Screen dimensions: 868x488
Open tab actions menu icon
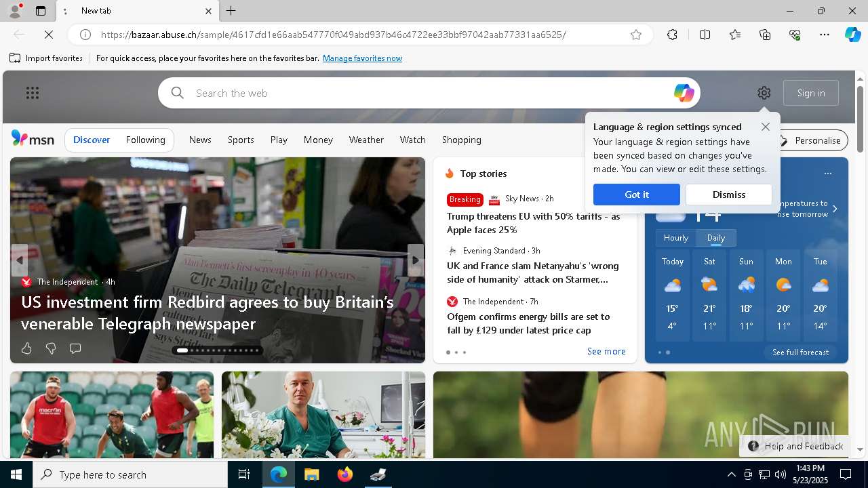(41, 11)
